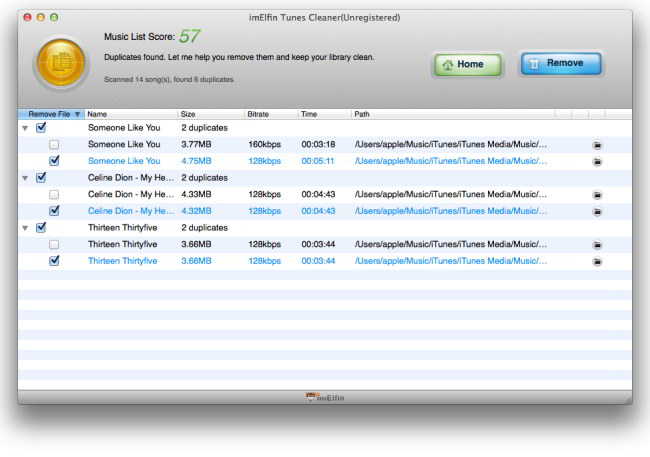The image size is (650, 457).
Task: Uncheck the Someone Like You group checkbox
Action: pyautogui.click(x=41, y=128)
